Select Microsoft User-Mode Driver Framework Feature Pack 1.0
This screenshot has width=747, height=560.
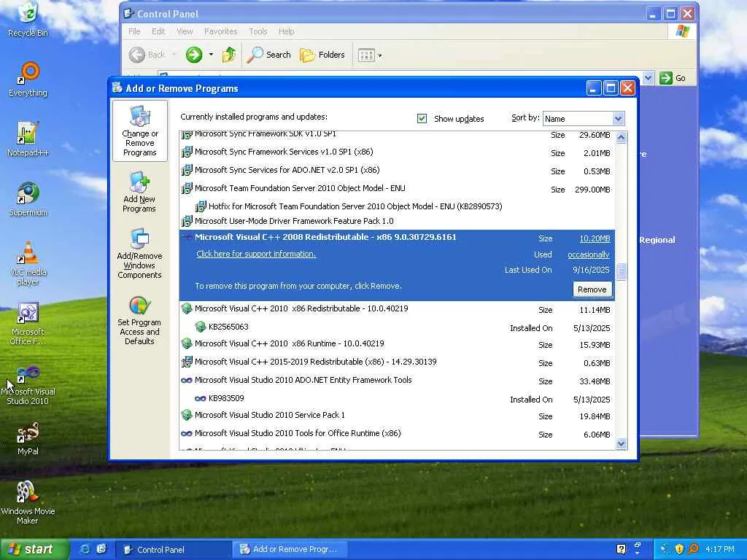click(x=398, y=221)
